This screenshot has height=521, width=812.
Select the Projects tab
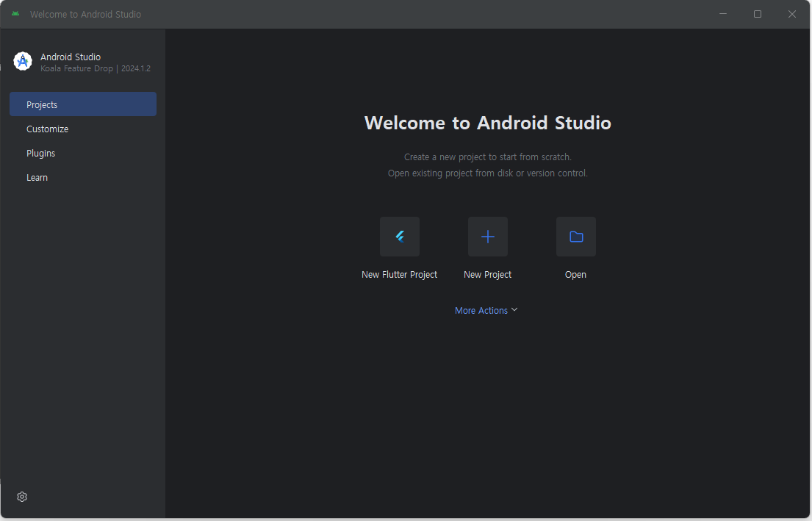point(83,104)
